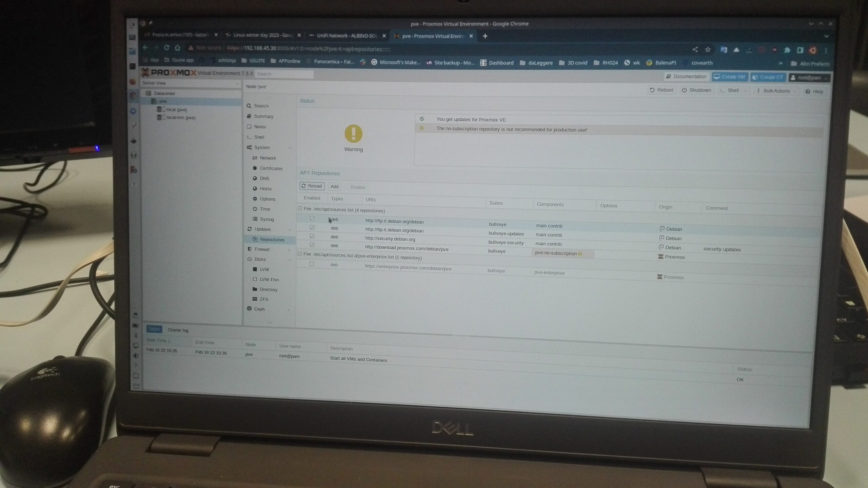Screen dimensions: 868x488
Task: Click the Help button
Action: pyautogui.click(x=814, y=91)
